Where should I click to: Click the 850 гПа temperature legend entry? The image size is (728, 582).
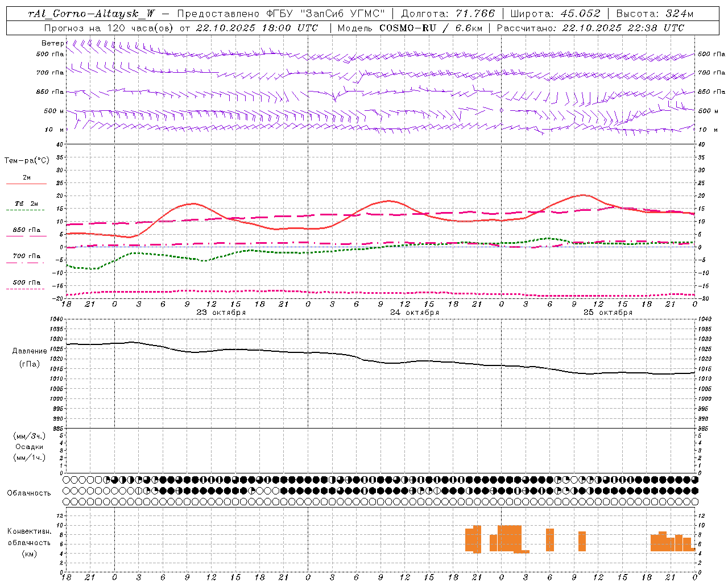pyautogui.click(x=27, y=230)
